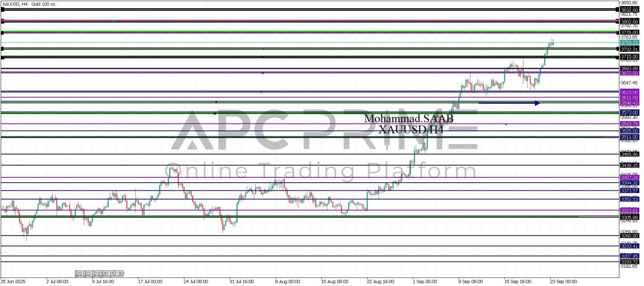This screenshot has height=286, width=644.
Task: Select the 3465.96 support level label
Action: point(629,154)
